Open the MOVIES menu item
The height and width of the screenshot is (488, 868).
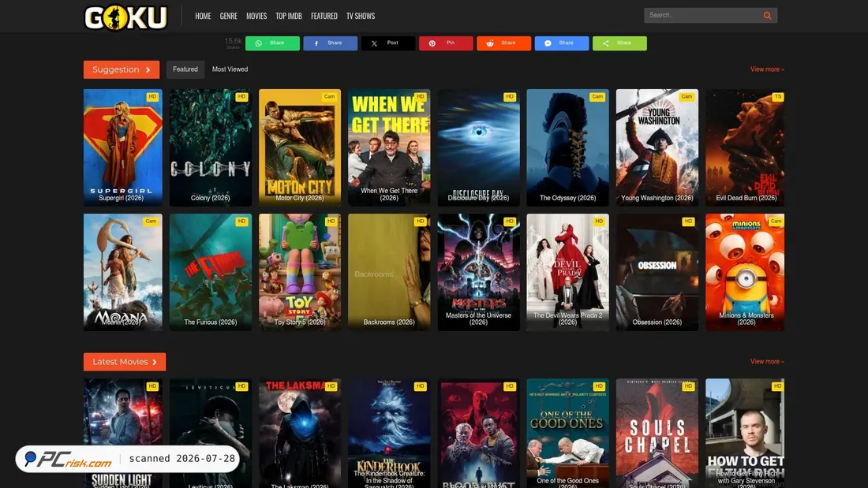pos(256,16)
